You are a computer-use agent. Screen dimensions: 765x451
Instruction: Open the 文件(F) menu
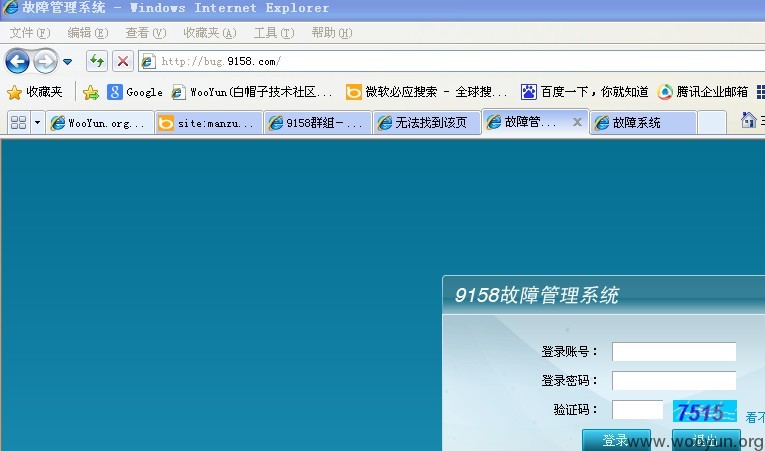[x=30, y=33]
